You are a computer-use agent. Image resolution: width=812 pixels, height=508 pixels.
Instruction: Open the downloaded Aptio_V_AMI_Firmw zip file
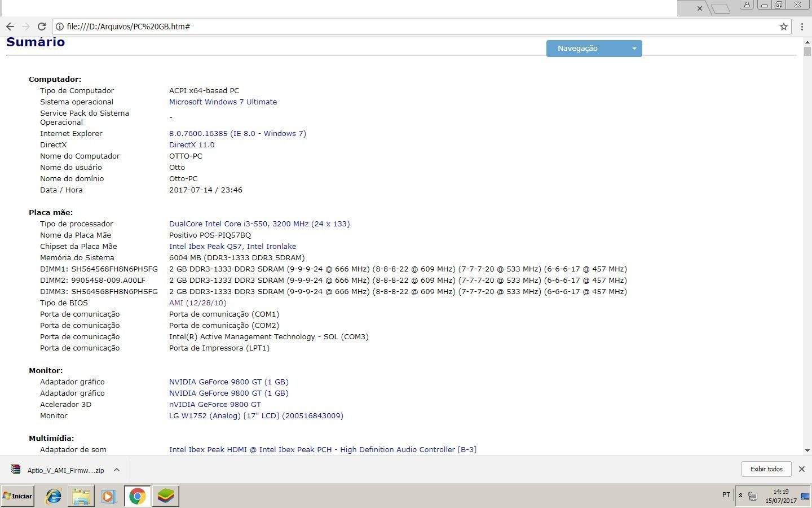click(58, 470)
